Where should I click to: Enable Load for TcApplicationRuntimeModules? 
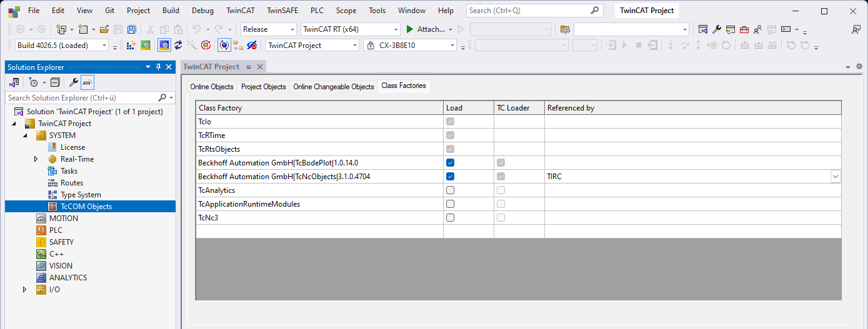pyautogui.click(x=450, y=204)
